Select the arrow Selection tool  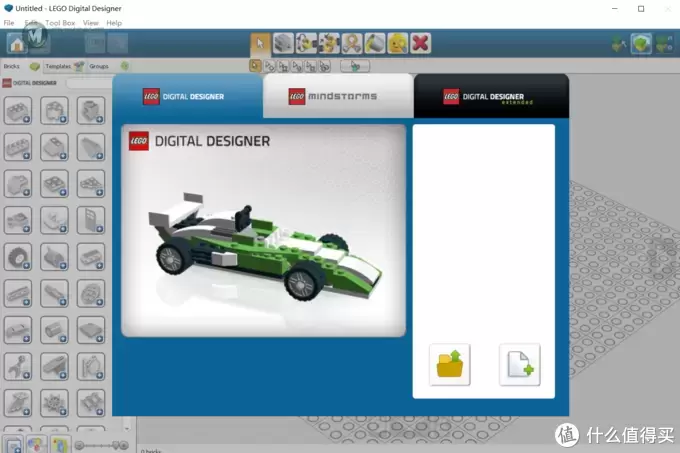click(x=260, y=43)
